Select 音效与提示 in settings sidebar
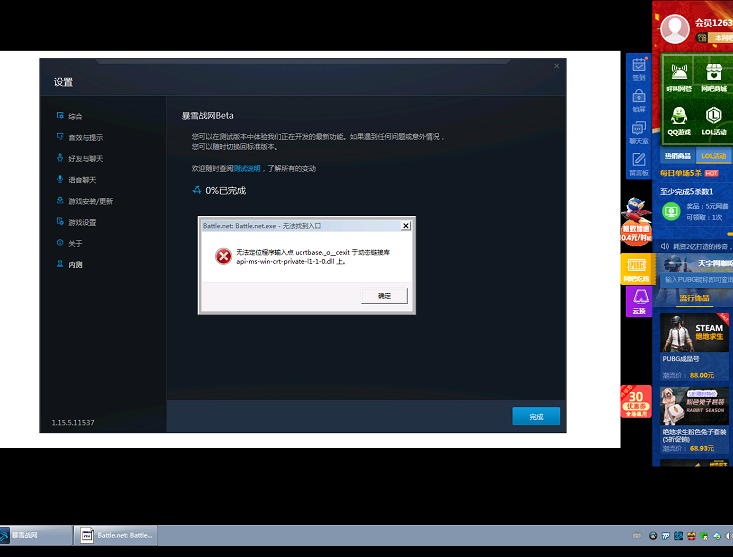Image resolution: width=733 pixels, height=557 pixels. point(86,137)
